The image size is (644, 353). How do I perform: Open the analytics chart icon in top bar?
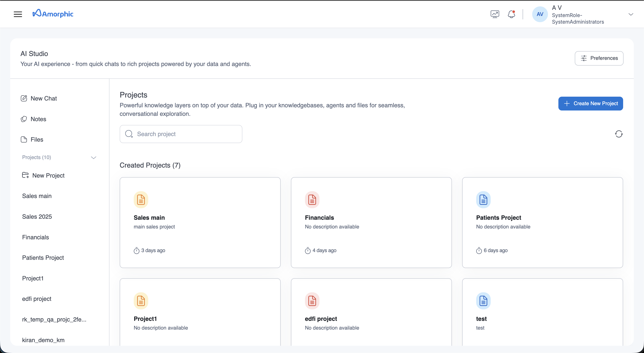point(494,14)
